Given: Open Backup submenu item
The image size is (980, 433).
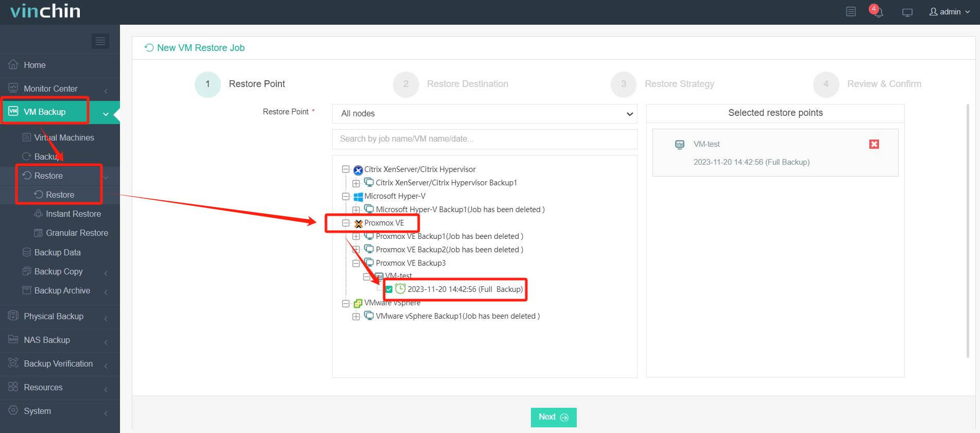Looking at the screenshot, I should [x=46, y=157].
